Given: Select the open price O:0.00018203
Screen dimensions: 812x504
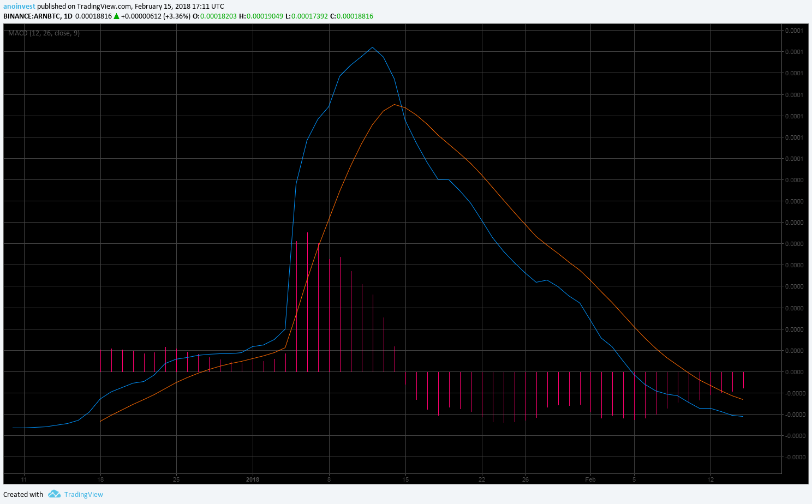Looking at the screenshot, I should [215, 16].
